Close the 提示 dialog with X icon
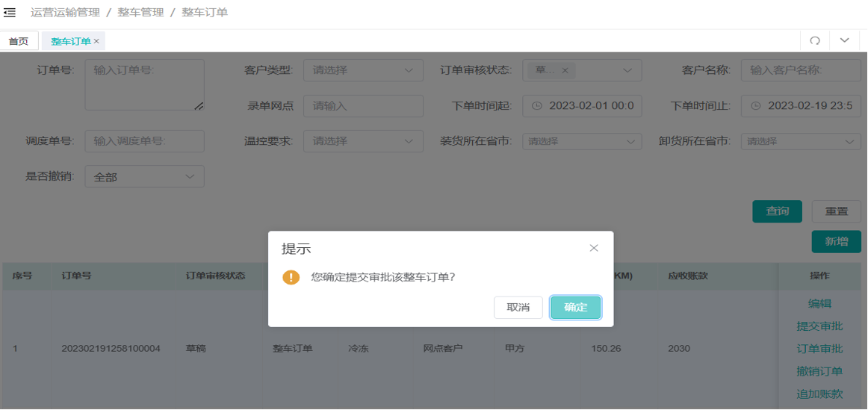The image size is (868, 410). coord(594,248)
